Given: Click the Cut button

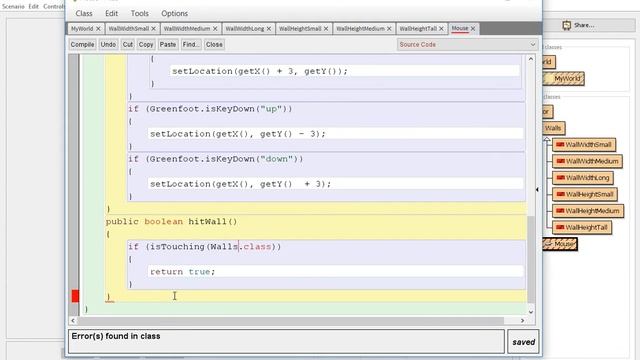Looking at the screenshot, I should pyautogui.click(x=128, y=44).
